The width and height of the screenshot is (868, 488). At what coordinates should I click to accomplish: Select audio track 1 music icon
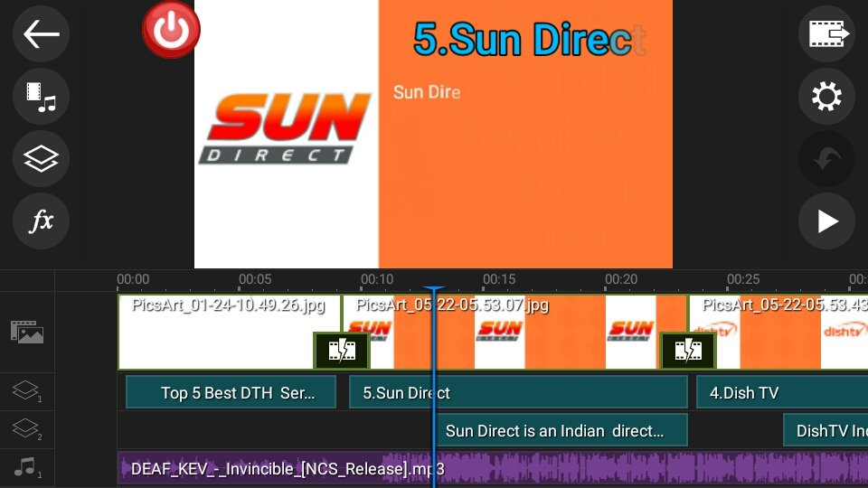tap(26, 467)
